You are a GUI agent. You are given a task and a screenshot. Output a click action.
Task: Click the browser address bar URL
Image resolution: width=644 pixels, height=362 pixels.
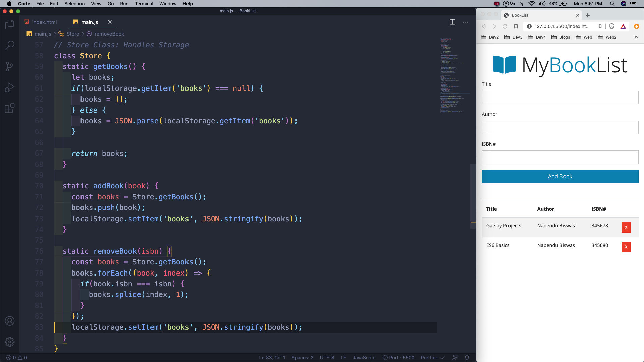pyautogui.click(x=562, y=26)
